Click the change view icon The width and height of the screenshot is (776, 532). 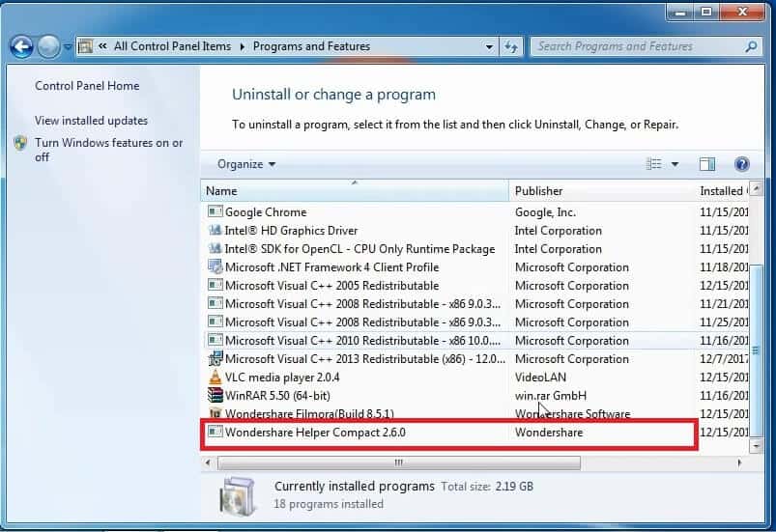654,163
